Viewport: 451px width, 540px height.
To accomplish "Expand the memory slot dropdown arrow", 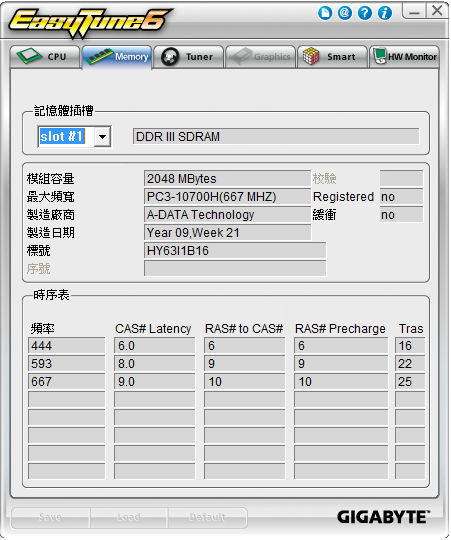I will (102, 137).
